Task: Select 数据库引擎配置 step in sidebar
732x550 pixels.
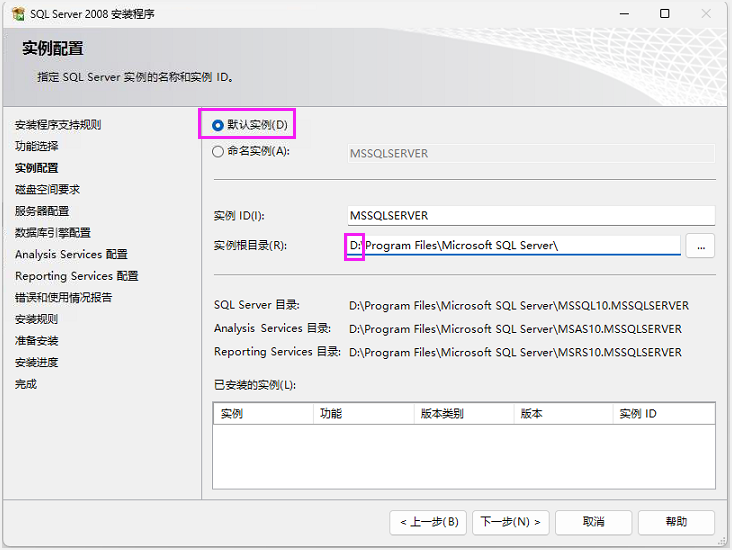Action: coord(53,233)
